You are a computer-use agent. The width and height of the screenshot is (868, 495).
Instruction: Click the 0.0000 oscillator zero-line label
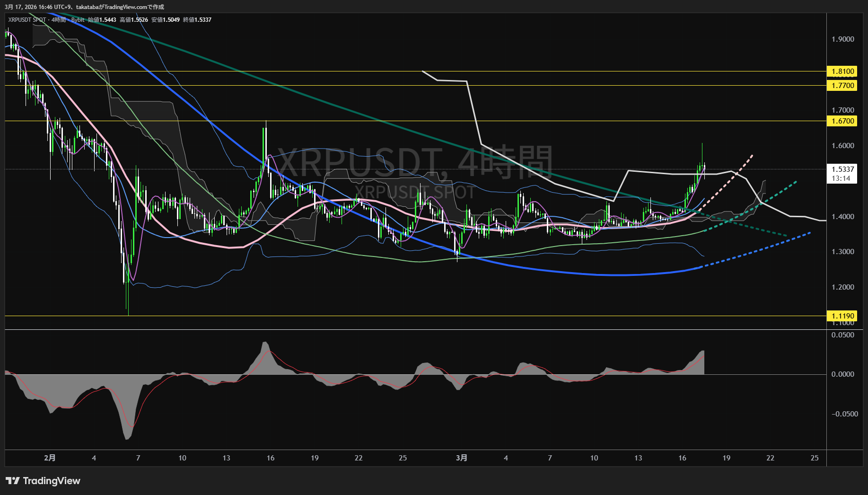click(842, 374)
